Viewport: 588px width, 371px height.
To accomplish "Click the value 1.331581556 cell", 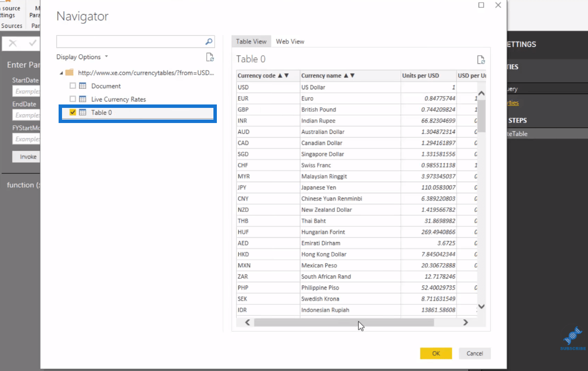I will 428,154.
